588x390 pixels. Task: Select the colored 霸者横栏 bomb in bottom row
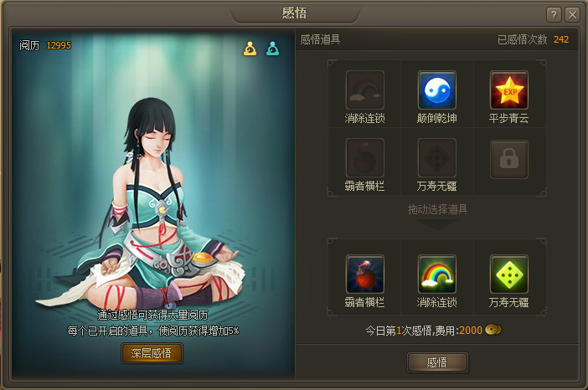(x=365, y=275)
